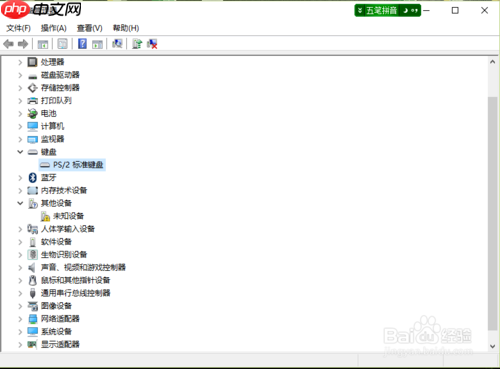Expand the 蓝牙 node chevron
This screenshot has height=369, width=500.
click(20, 178)
